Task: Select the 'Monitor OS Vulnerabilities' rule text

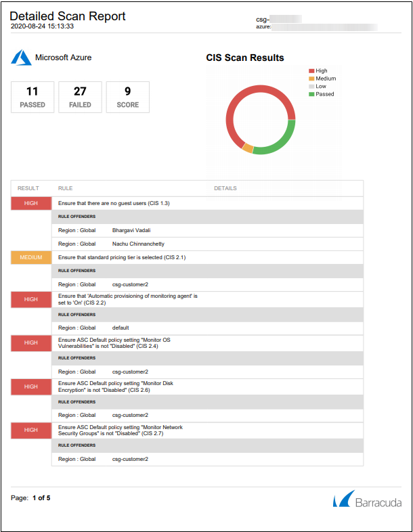Action: pos(114,343)
